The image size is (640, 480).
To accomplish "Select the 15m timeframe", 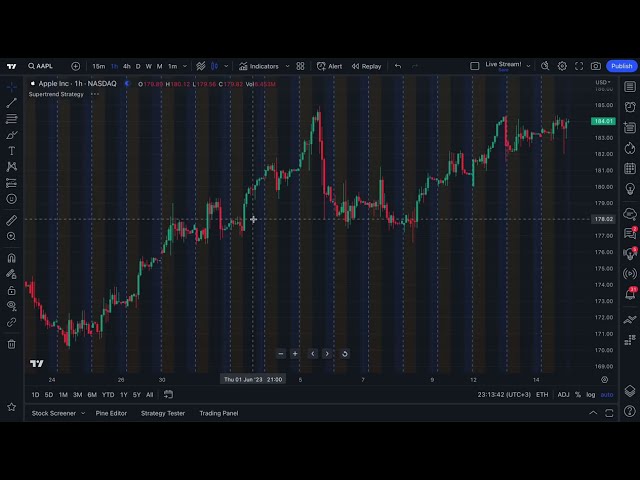I will [98, 66].
